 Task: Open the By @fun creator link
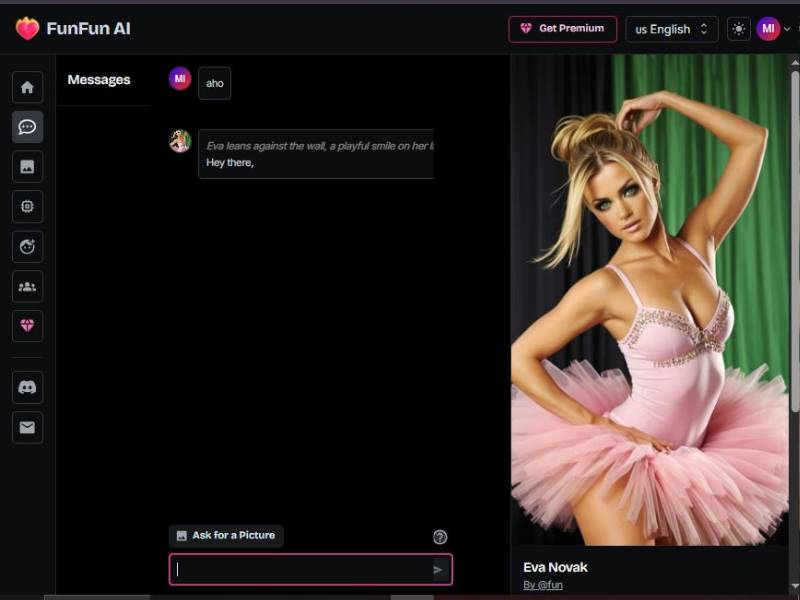click(x=542, y=585)
